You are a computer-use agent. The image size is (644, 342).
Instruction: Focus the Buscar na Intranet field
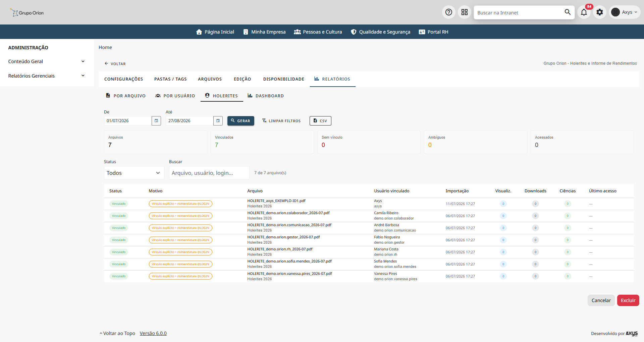519,12
